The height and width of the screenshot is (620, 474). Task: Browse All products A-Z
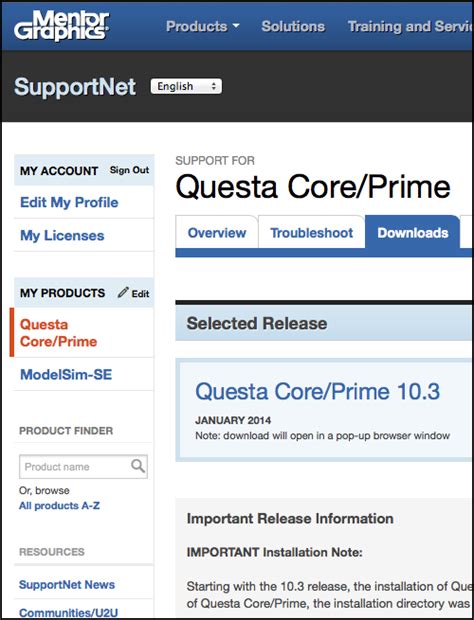59,505
